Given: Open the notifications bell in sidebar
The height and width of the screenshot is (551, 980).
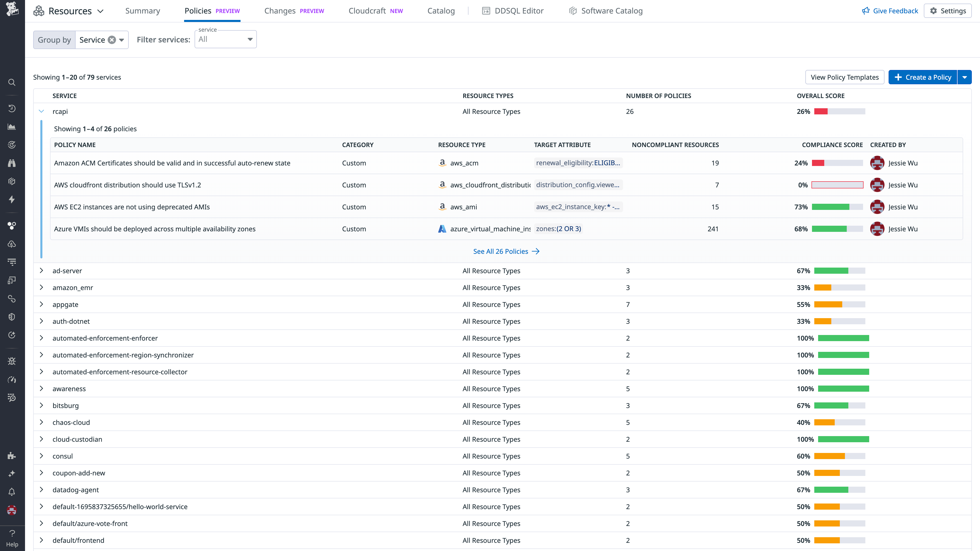Looking at the screenshot, I should 12,492.
